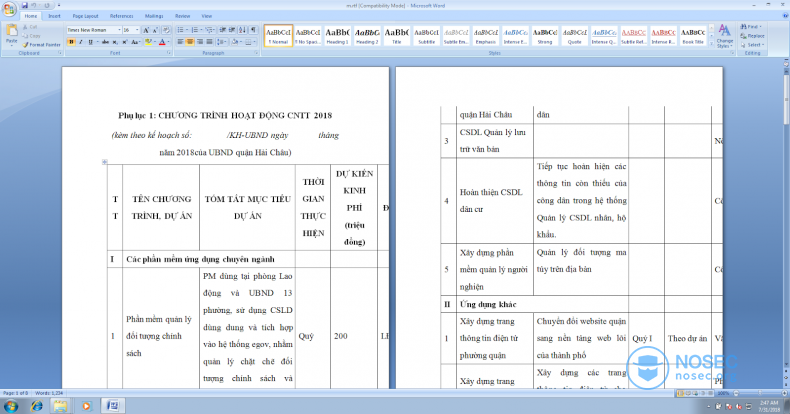Image resolution: width=790 pixels, height=414 pixels.
Task: Expand the numbering list dropdown
Action: pos(201,30)
